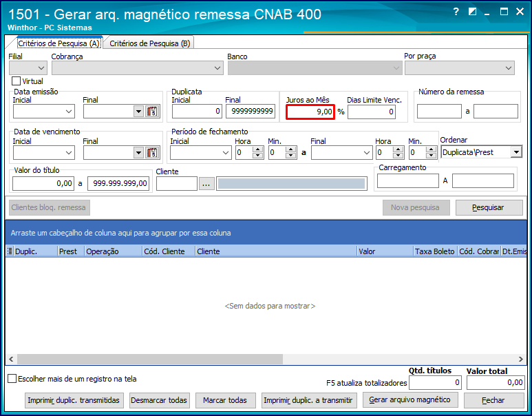Expand Data de vencimento Final dropdown arrow
Screen dimensions: 532x416
[138, 153]
